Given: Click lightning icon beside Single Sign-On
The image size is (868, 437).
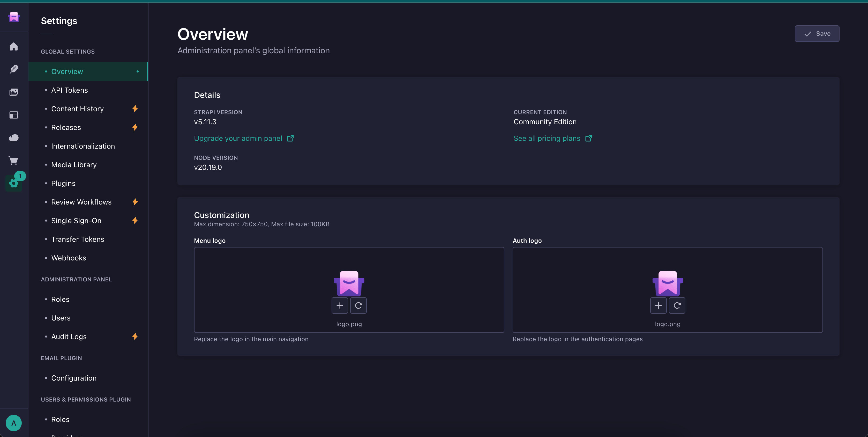Looking at the screenshot, I should [x=135, y=221].
